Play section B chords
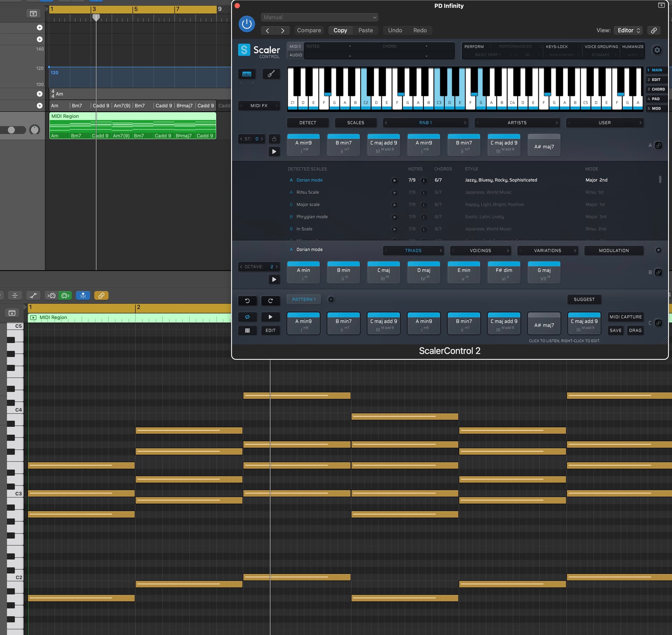This screenshot has height=635, width=672. pos(274,279)
